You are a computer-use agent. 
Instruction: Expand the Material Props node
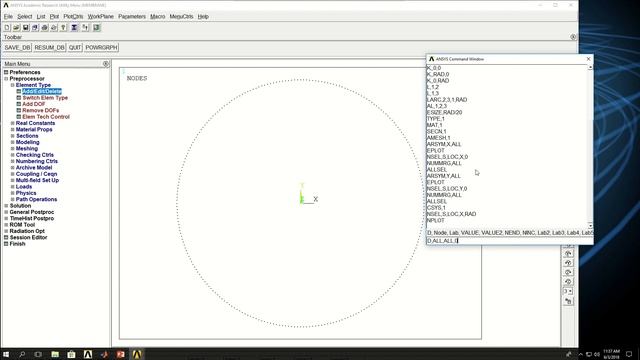point(13,129)
